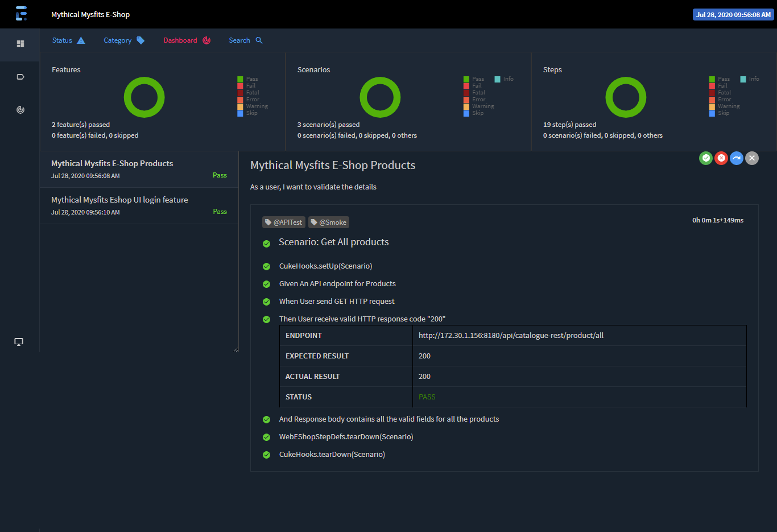This screenshot has width=777, height=532.
Task: Click the Mythical Mysfits E-Shop header title
Action: click(90, 14)
